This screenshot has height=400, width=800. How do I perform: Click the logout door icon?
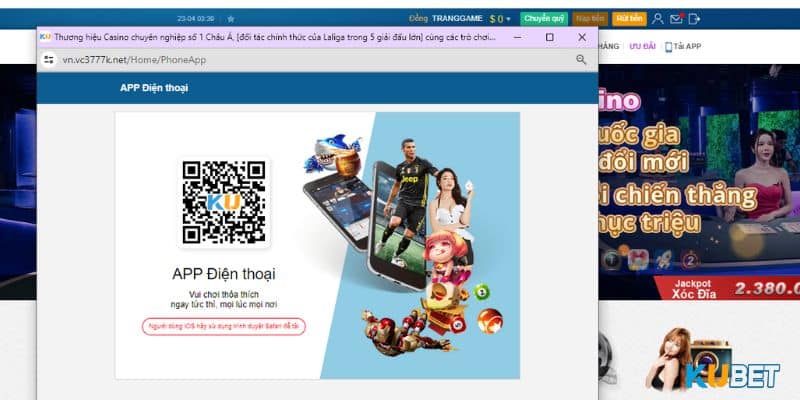(x=694, y=19)
